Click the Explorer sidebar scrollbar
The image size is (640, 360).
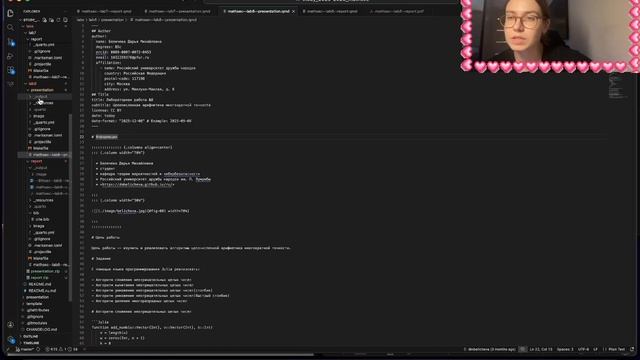[70, 207]
